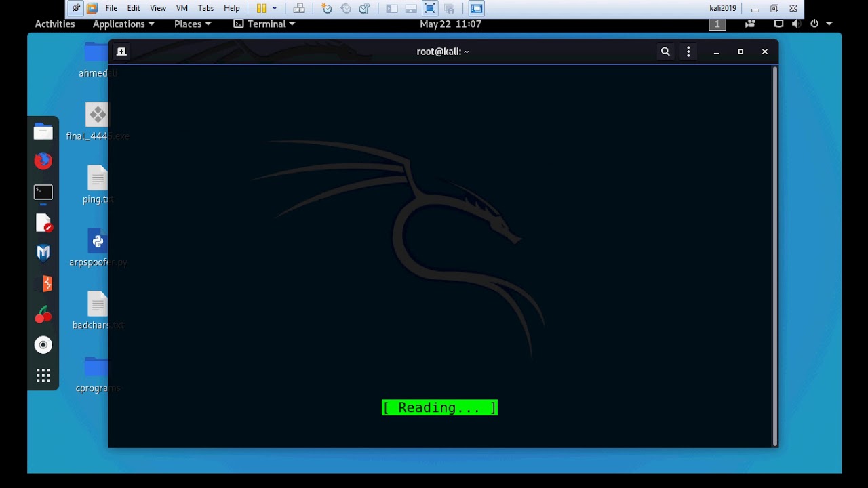Select workspace 1 indicator

pyautogui.click(x=717, y=24)
